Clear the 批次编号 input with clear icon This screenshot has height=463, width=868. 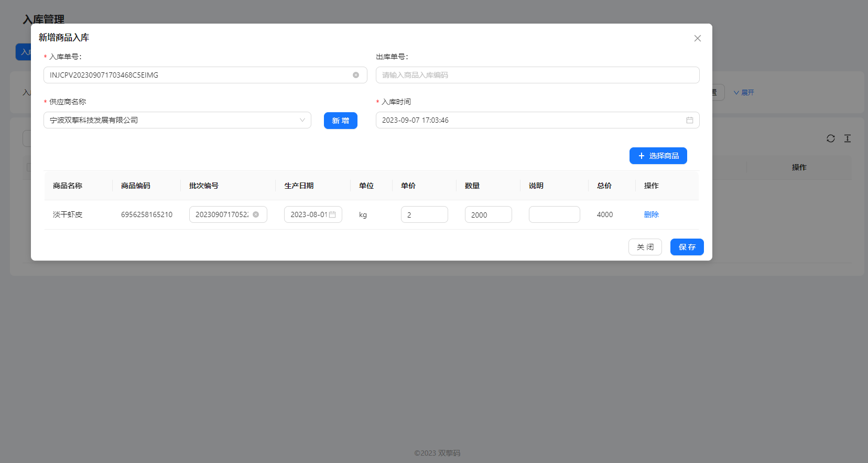point(256,214)
